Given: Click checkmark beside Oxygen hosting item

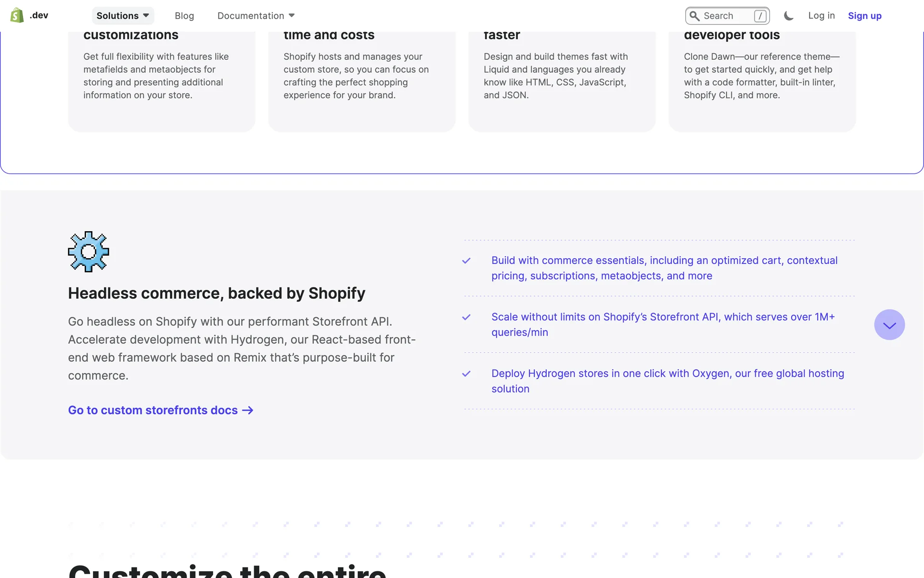Looking at the screenshot, I should 466,374.
